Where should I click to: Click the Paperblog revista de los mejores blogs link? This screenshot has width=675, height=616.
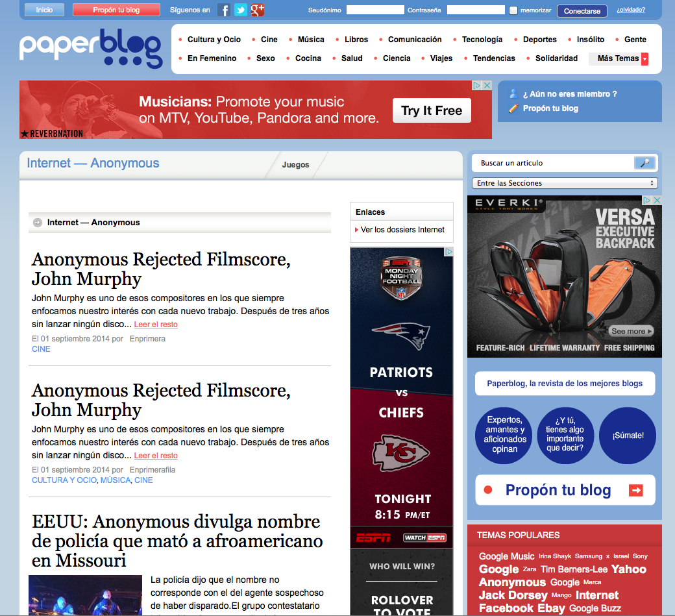[565, 384]
